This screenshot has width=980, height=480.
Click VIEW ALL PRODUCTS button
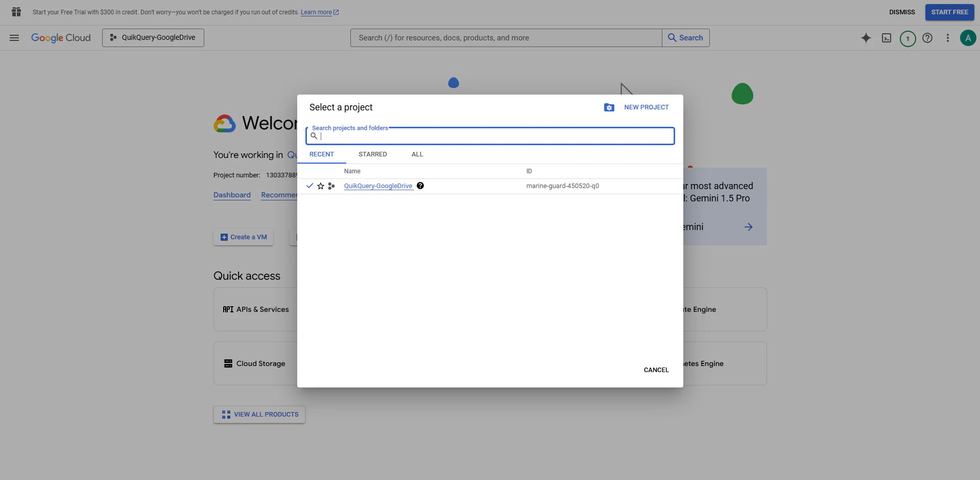[x=259, y=415]
